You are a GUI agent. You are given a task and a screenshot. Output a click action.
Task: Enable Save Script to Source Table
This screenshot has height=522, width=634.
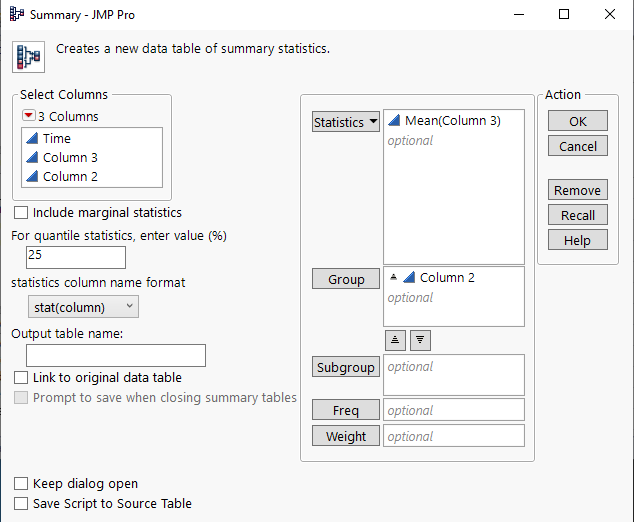21,504
